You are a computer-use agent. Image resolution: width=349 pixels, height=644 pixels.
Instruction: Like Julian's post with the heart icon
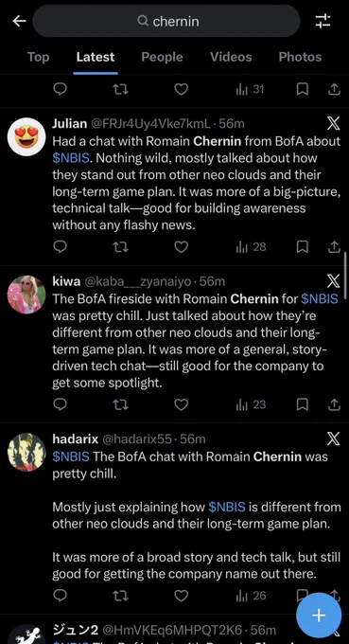point(182,247)
